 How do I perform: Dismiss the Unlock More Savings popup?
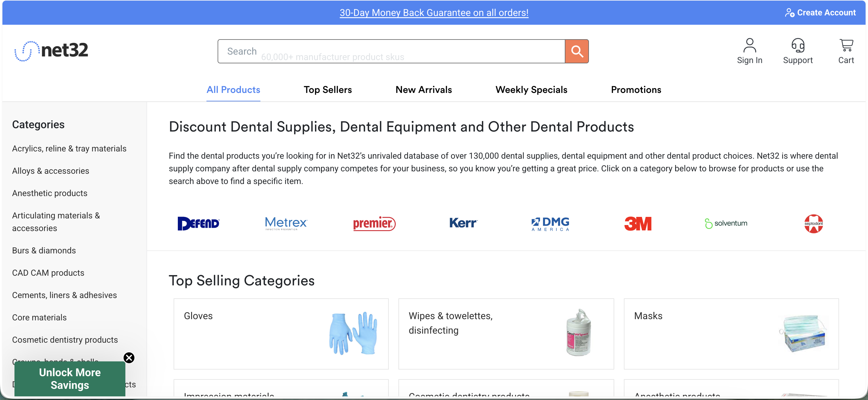[129, 357]
